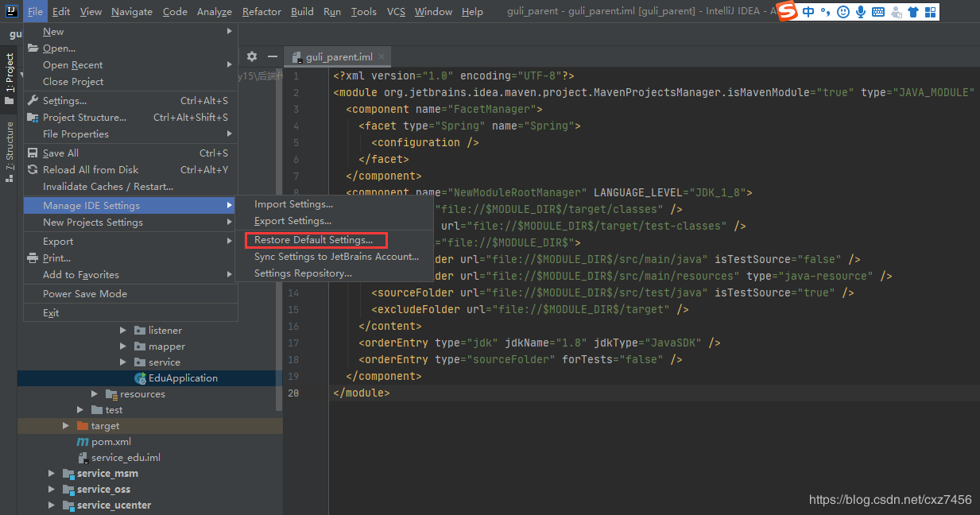
Task: Toggle Power Save Mode in File menu
Action: pos(85,293)
